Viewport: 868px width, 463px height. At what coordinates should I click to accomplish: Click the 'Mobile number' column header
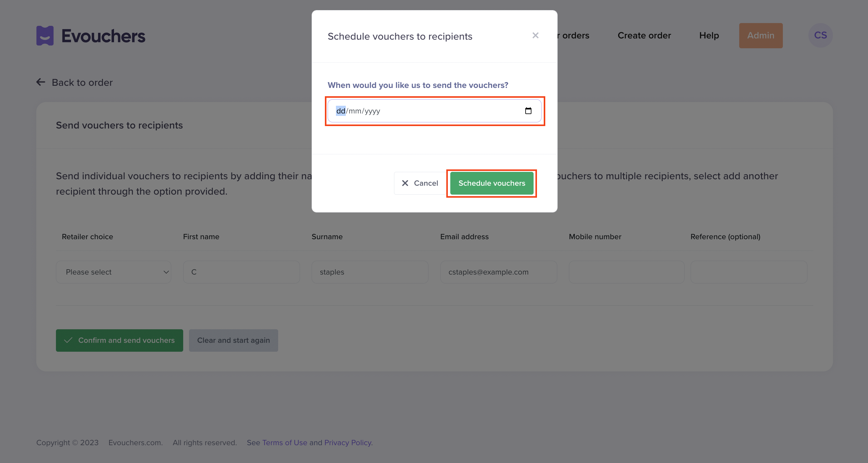click(595, 236)
